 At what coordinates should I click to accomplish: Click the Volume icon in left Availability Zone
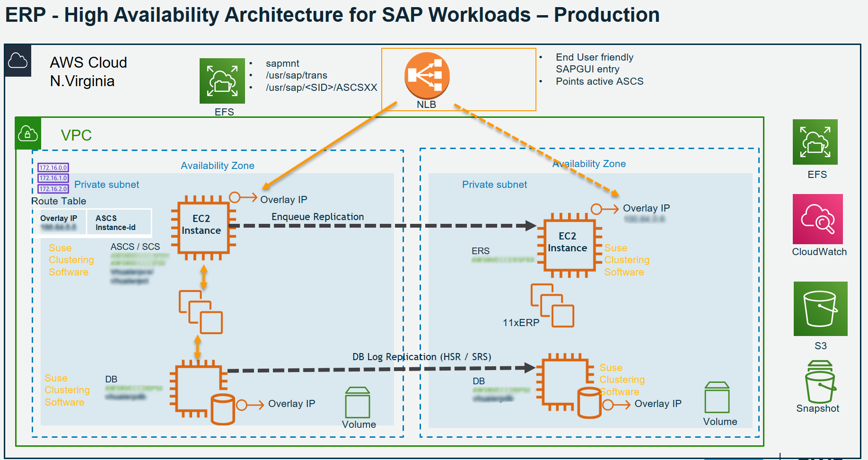point(358,405)
